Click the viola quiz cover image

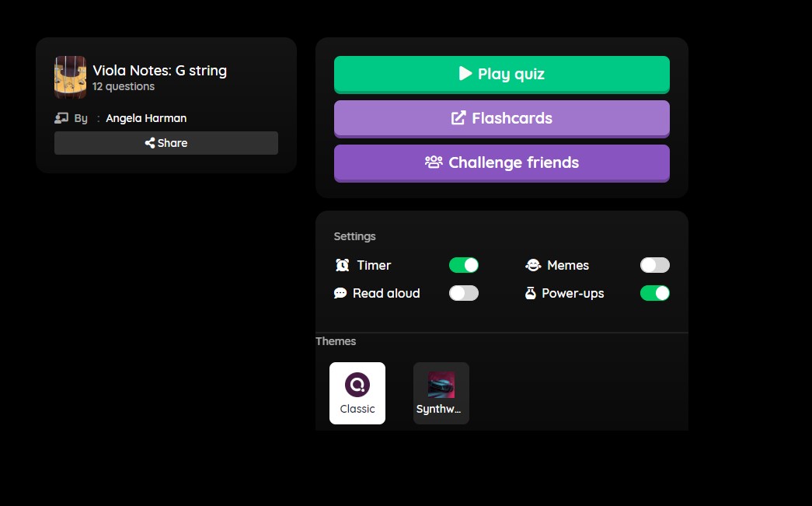[x=71, y=77]
